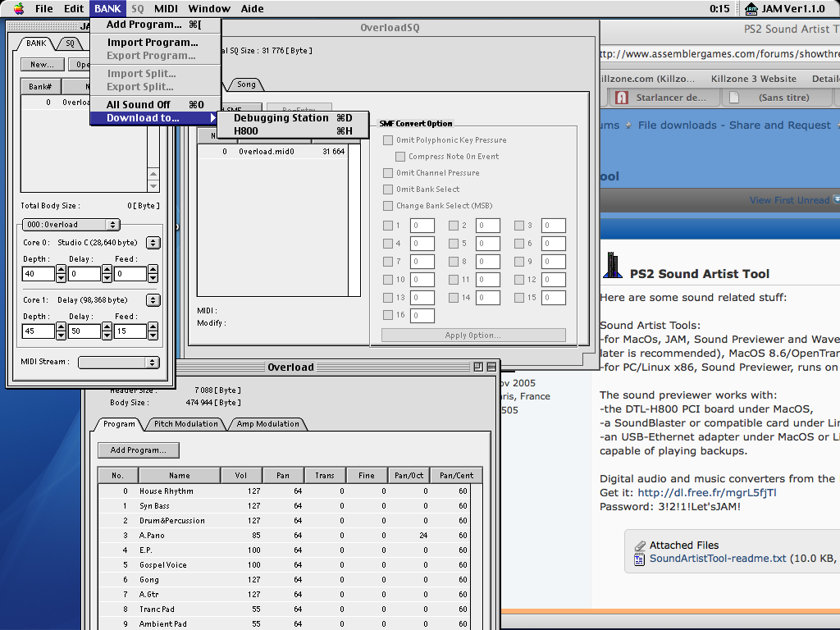Check Compress Note On Event
This screenshot has height=630, width=840.
[400, 157]
